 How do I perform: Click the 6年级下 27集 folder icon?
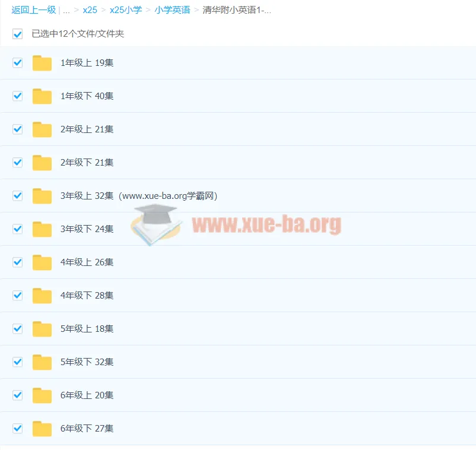click(x=42, y=429)
